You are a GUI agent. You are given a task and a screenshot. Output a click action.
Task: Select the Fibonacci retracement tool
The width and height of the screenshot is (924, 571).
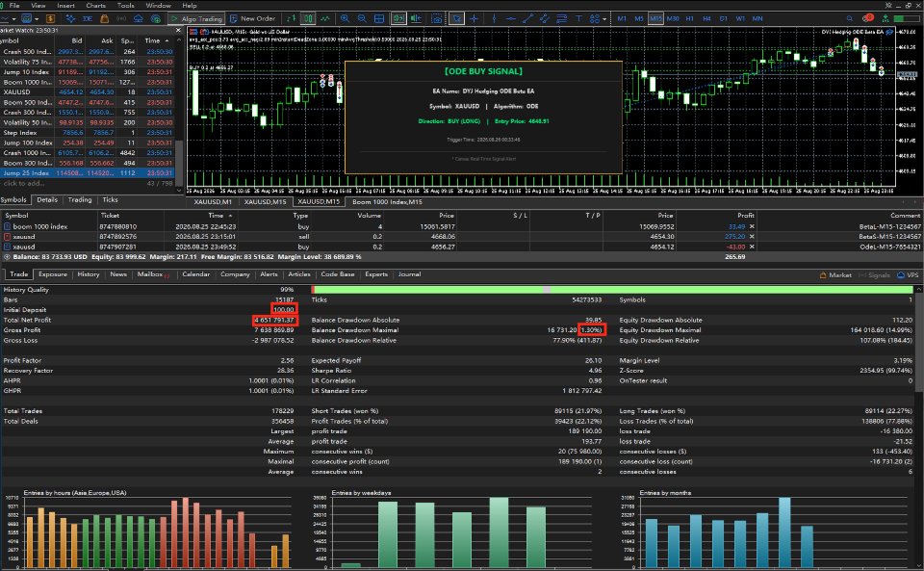point(562,19)
